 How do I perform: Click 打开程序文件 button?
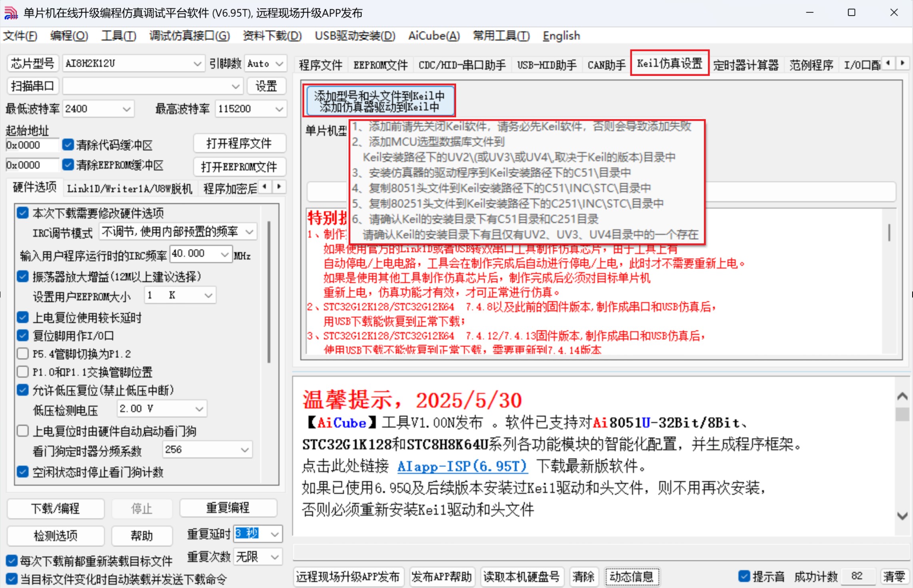pyautogui.click(x=239, y=143)
